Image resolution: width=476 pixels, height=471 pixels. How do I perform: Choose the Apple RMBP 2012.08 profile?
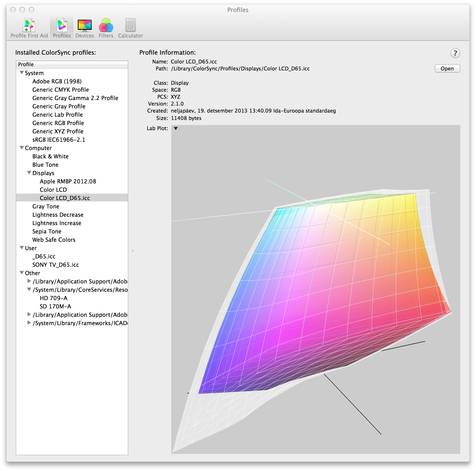pos(68,181)
